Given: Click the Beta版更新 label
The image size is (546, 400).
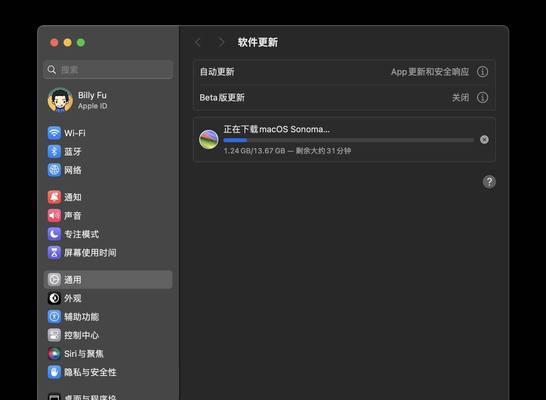Looking at the screenshot, I should click(222, 97).
